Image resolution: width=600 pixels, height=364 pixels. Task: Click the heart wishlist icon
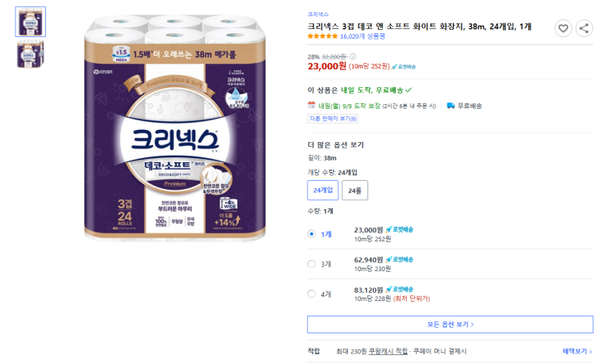pyautogui.click(x=563, y=28)
